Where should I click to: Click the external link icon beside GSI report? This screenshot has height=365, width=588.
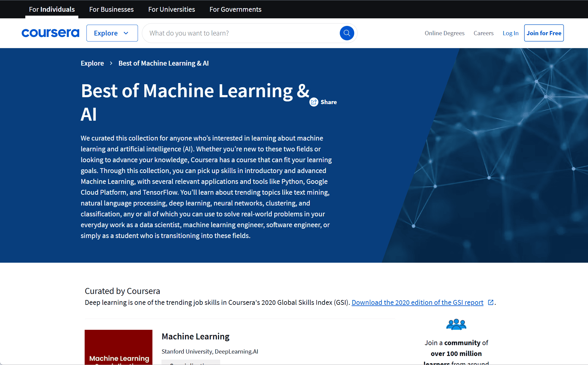click(x=491, y=302)
